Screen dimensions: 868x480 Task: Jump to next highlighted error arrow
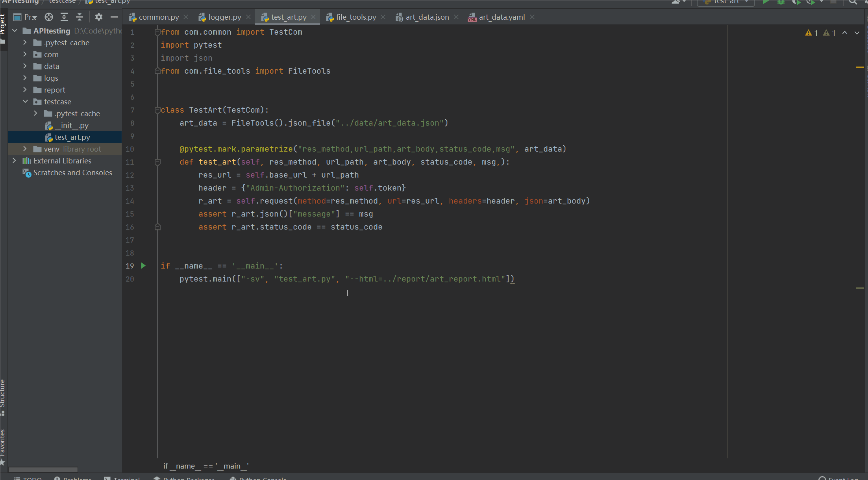[857, 33]
